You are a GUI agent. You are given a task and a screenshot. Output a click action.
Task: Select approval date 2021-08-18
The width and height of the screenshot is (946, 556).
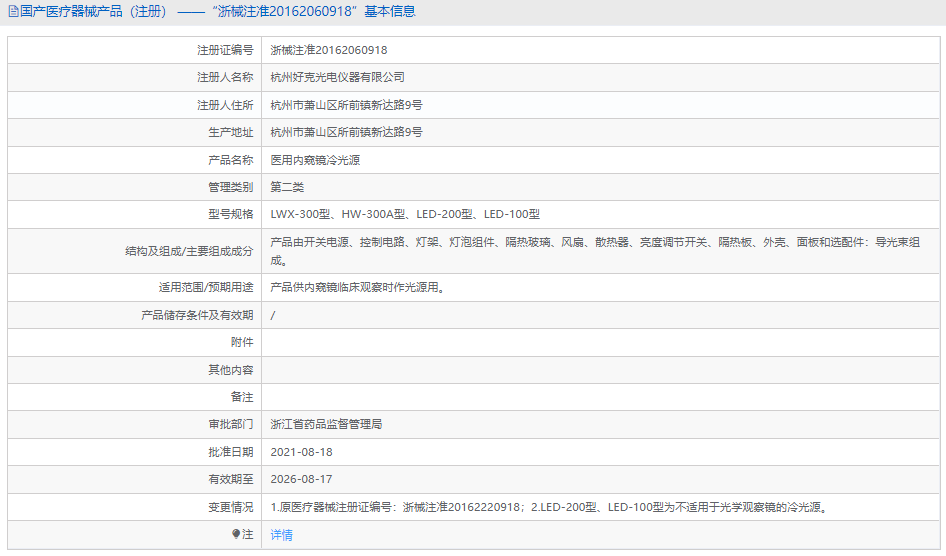pyautogui.click(x=301, y=452)
